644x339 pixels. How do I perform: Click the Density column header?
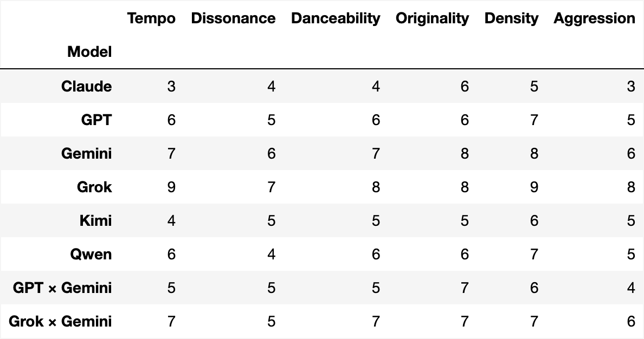pyautogui.click(x=511, y=18)
